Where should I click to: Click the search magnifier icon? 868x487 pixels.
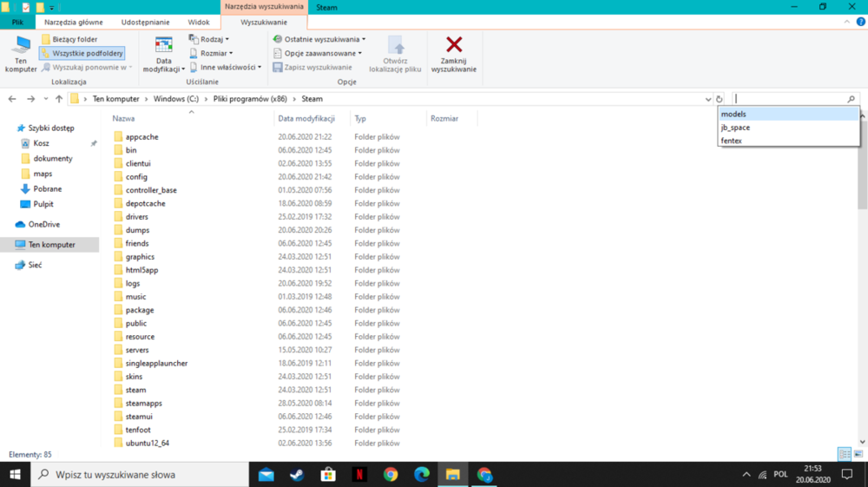[x=852, y=98]
